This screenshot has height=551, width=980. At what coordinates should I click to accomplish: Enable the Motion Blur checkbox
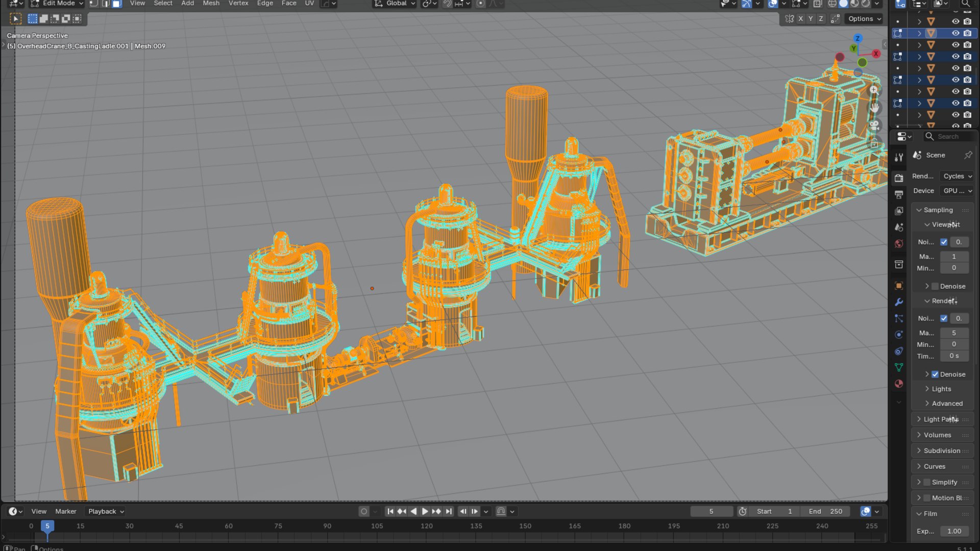927,498
